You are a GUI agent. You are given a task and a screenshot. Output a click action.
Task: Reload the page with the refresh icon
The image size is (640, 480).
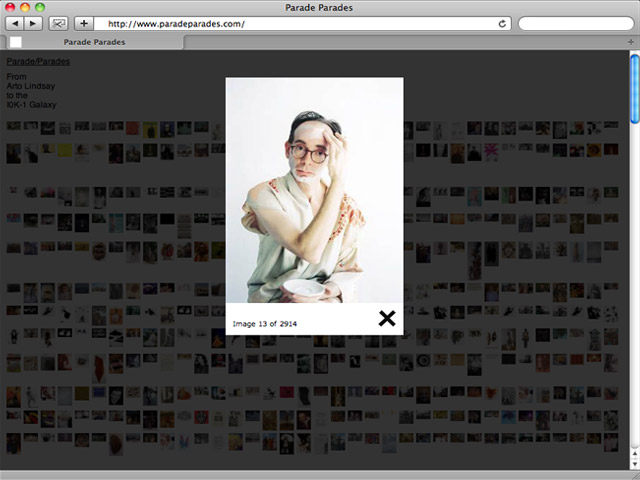point(502,24)
